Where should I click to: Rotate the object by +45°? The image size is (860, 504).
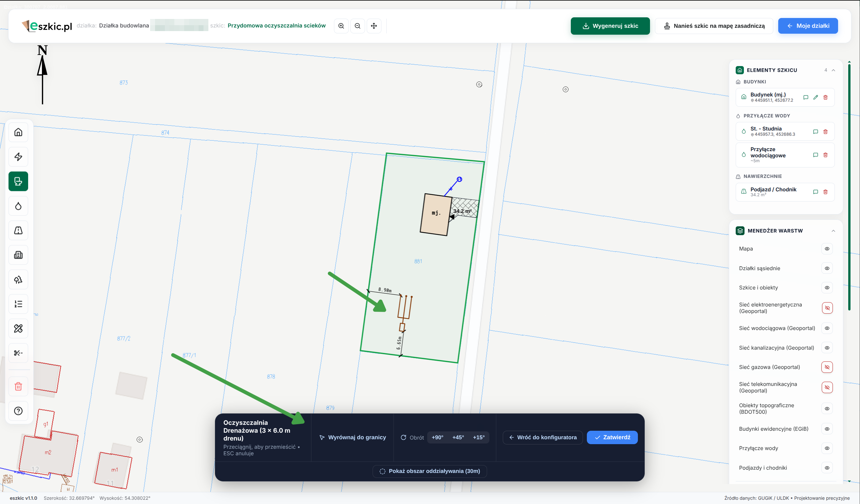(458, 438)
